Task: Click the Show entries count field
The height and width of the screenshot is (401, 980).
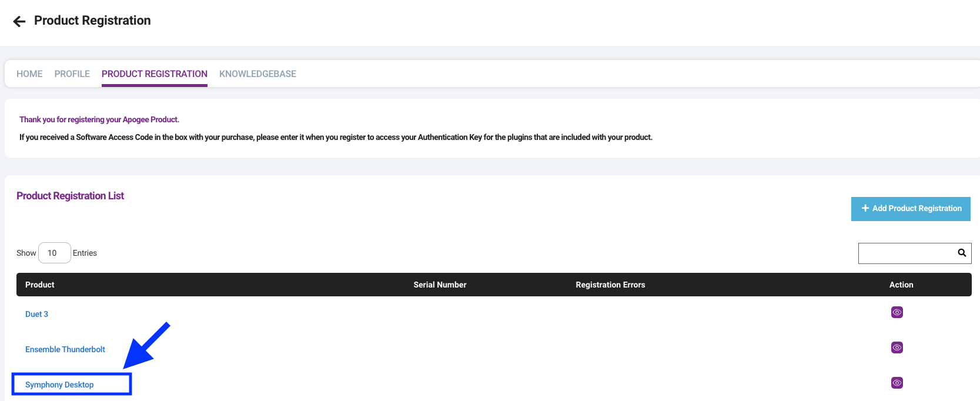Action: 55,253
